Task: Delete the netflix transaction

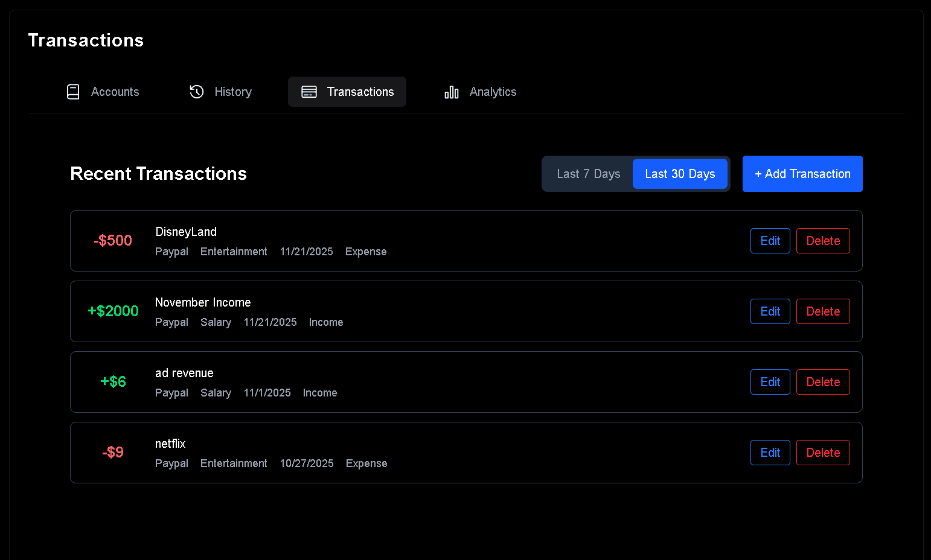Action: pos(823,453)
